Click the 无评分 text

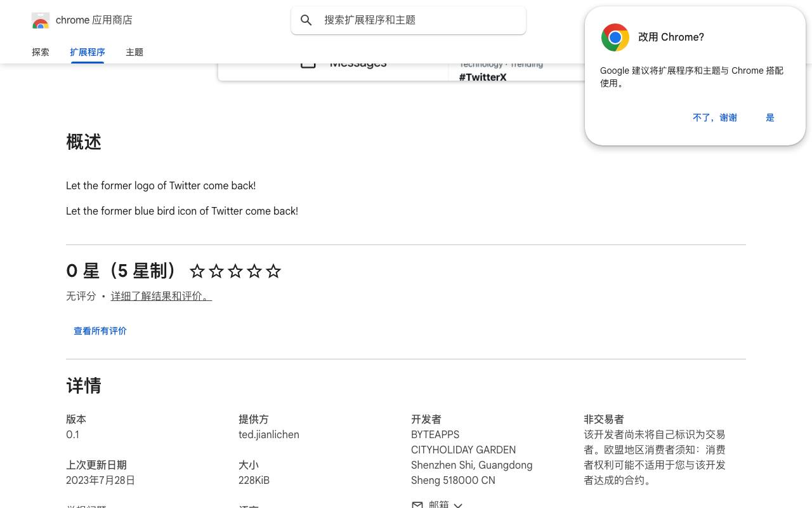pyautogui.click(x=81, y=296)
